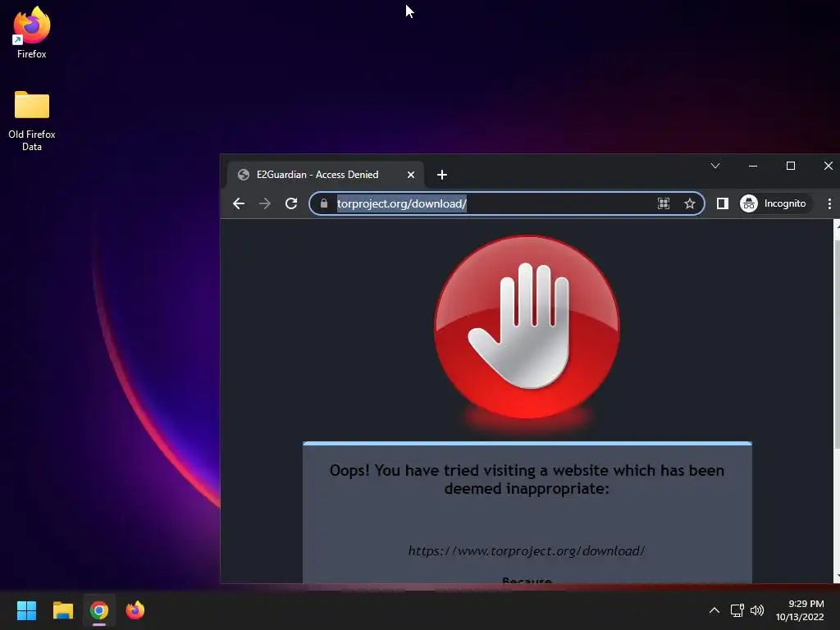Click the blocked URL text https://www.torproject.org/download/

(x=526, y=550)
